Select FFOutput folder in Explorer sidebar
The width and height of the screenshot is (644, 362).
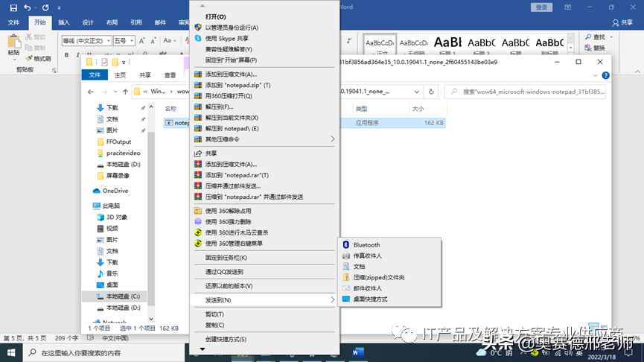(118, 142)
